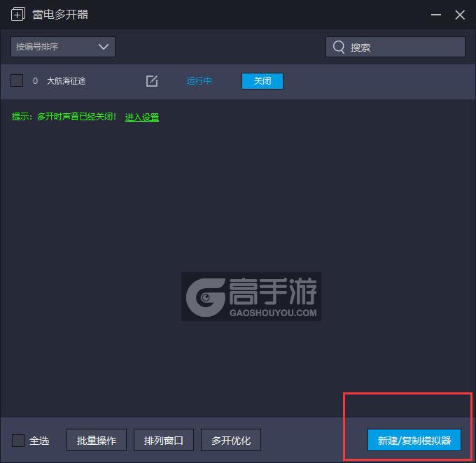Viewport: 476px width, 463px height.
Task: Click the search magnifier icon
Action: tap(339, 47)
